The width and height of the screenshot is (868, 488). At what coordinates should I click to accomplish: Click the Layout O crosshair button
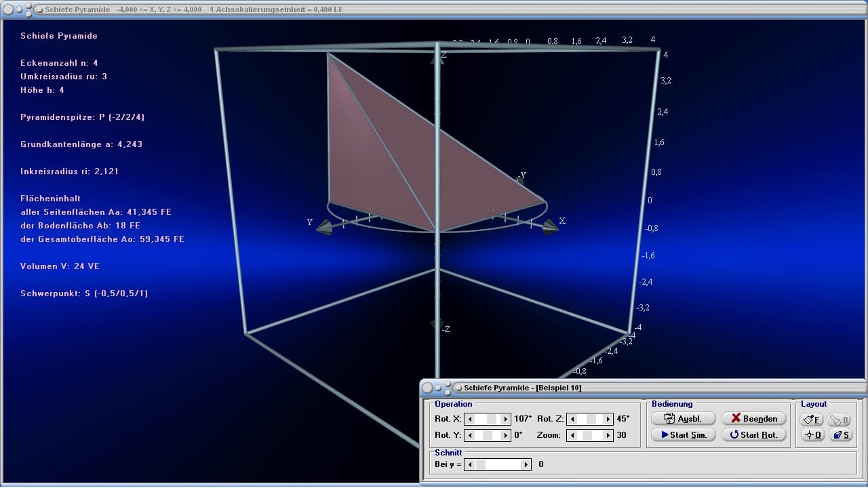812,435
